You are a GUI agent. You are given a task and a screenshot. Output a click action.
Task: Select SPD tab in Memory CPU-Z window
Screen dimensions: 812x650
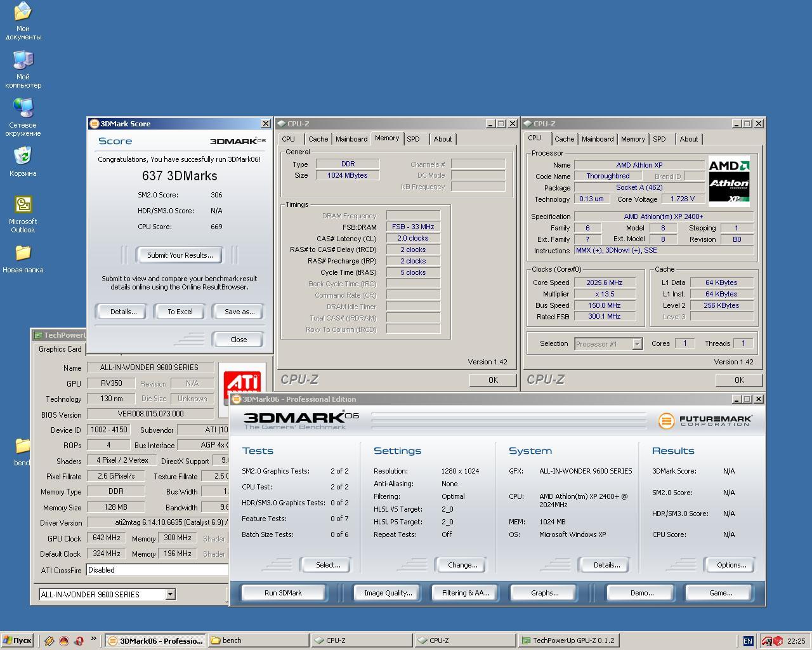click(414, 139)
